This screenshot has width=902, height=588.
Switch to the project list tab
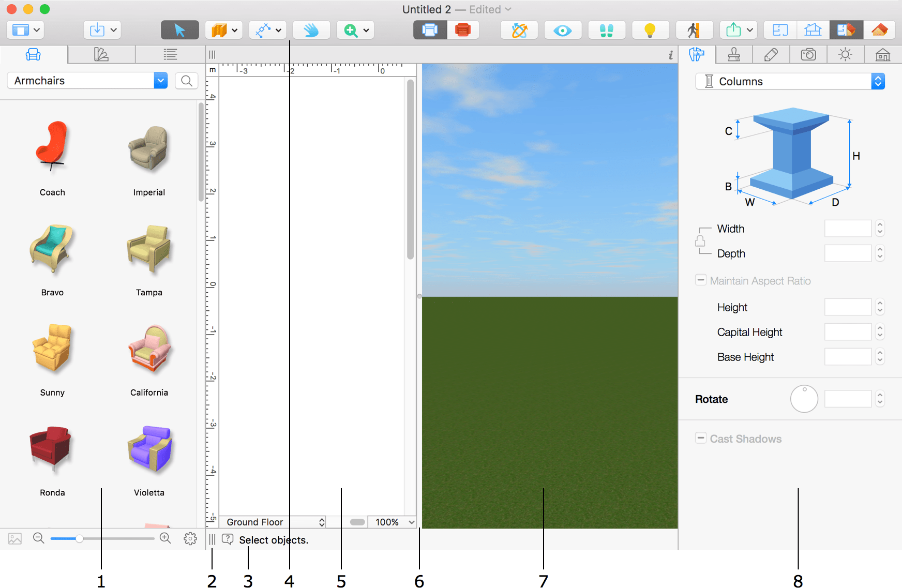tap(170, 54)
